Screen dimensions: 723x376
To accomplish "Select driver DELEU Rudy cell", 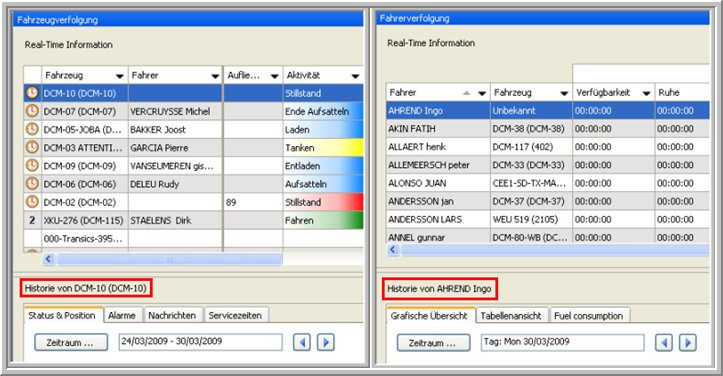I will (175, 184).
